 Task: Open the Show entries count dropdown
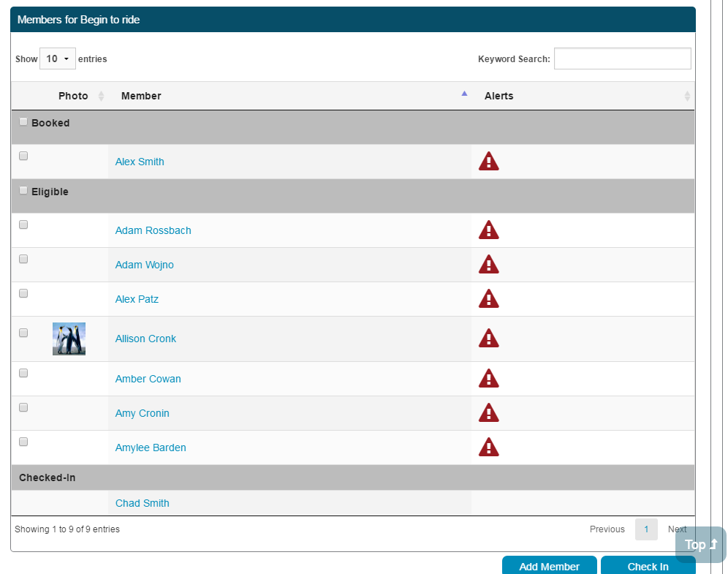tap(57, 58)
